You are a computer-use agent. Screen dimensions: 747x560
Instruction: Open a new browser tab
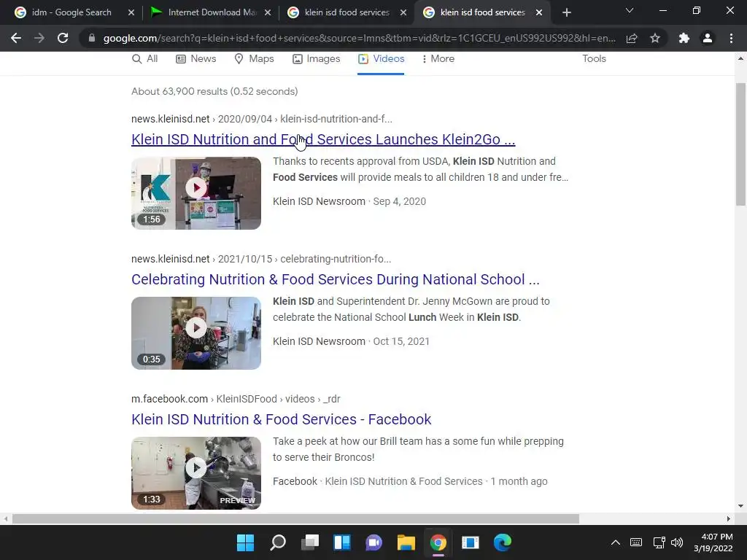click(566, 12)
